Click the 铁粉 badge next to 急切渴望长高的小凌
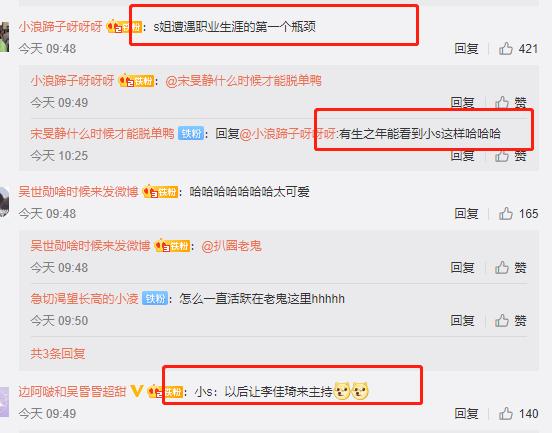Screen dimensions: 552x433 (155, 299)
